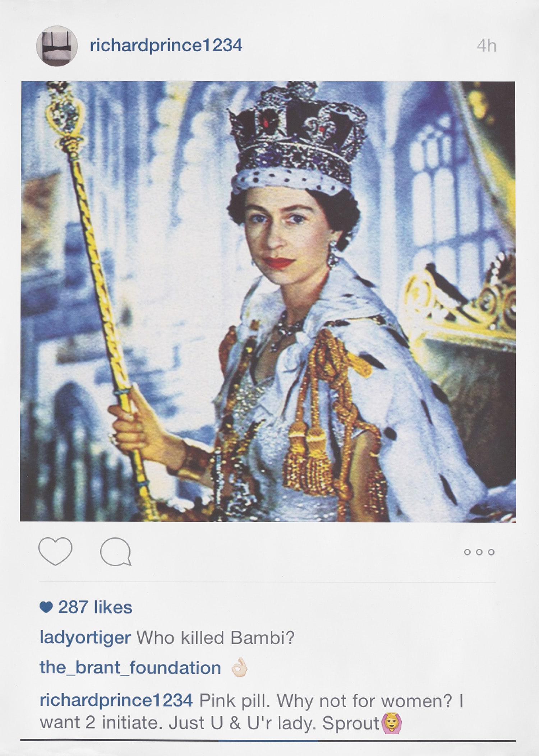The width and height of the screenshot is (539, 756).
Task: Click richardprince1234 username in the caption comment
Action: tap(116, 700)
